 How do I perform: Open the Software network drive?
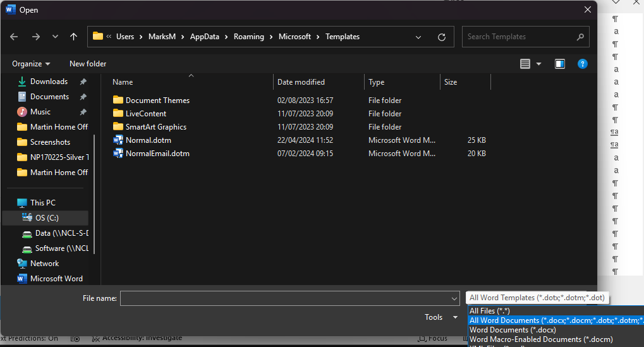[61, 248]
